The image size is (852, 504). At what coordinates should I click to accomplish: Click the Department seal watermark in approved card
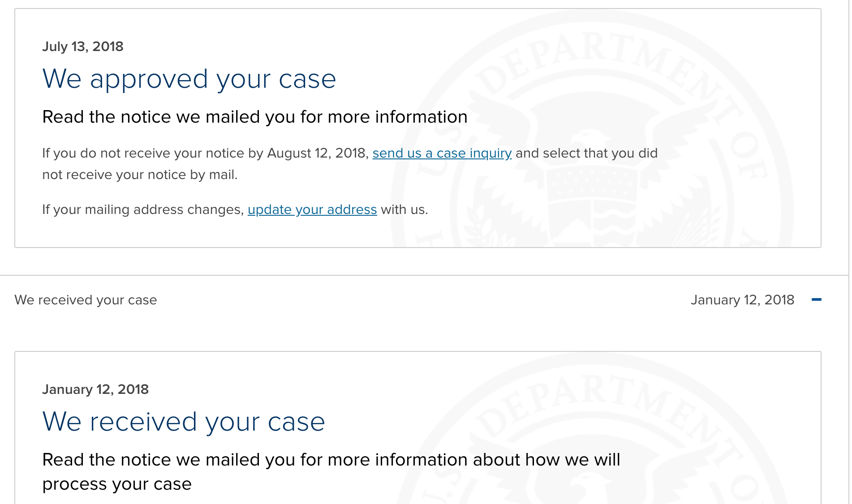click(591, 134)
